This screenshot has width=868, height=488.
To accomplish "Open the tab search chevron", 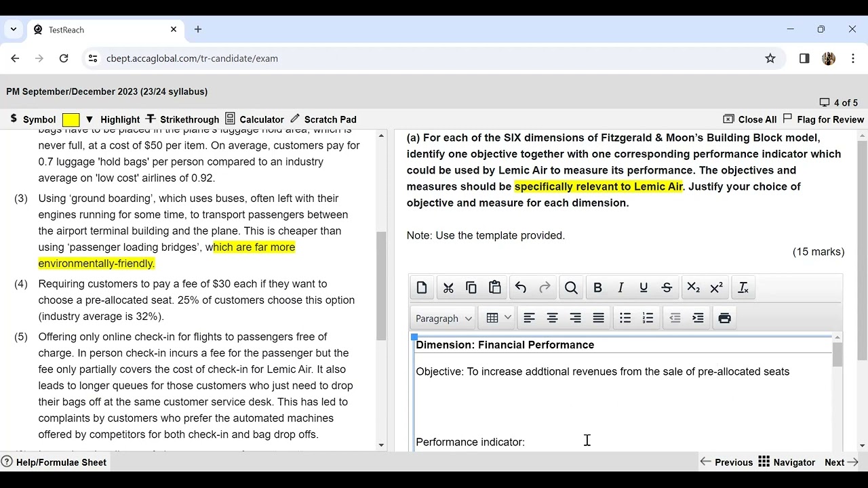I will (13, 30).
